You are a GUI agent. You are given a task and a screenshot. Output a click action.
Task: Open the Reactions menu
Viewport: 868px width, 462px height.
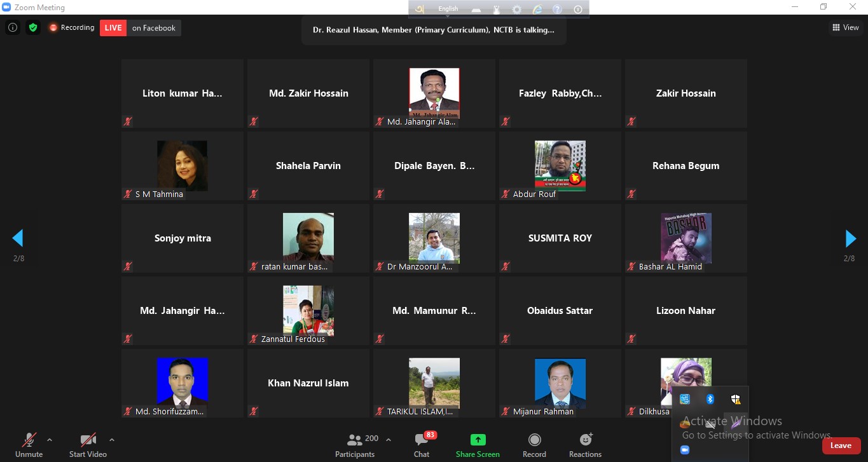(x=585, y=445)
